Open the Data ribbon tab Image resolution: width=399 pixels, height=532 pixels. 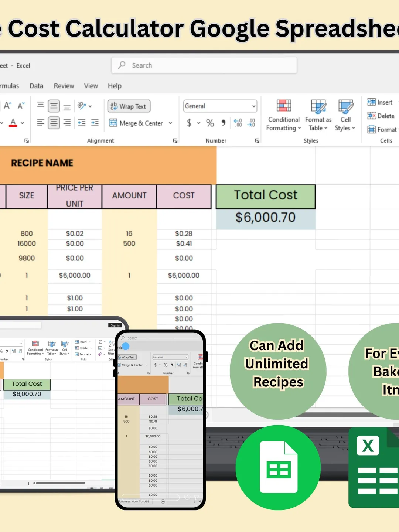click(36, 86)
